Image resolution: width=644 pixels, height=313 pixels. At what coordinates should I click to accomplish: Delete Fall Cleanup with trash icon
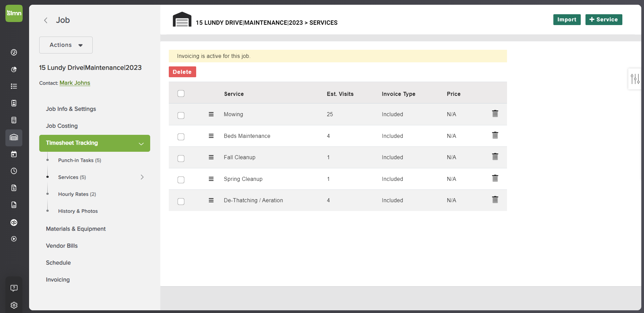pyautogui.click(x=495, y=156)
